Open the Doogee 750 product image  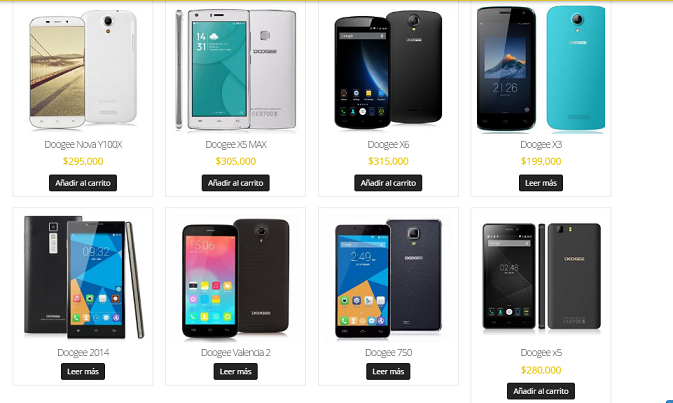(x=388, y=277)
